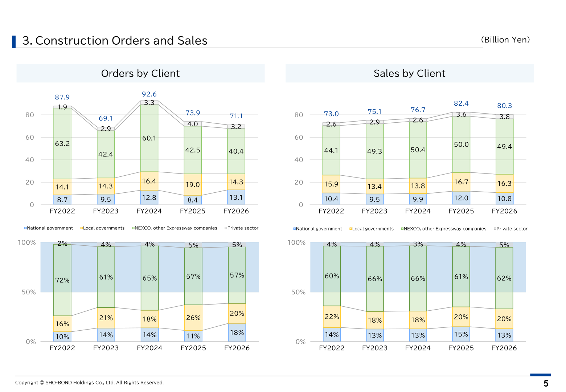Image resolution: width=566 pixels, height=392 pixels.
Task: Select the 82.4 sales total for FY2025
Action: pos(461,103)
